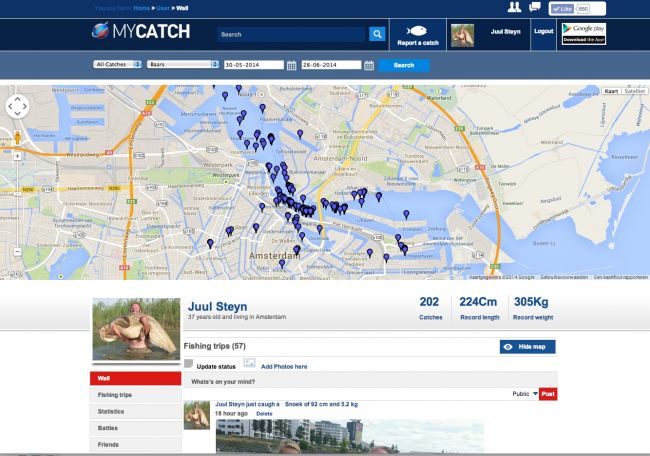Click the Add Photos image icon
This screenshot has width=650, height=456.
(x=249, y=363)
